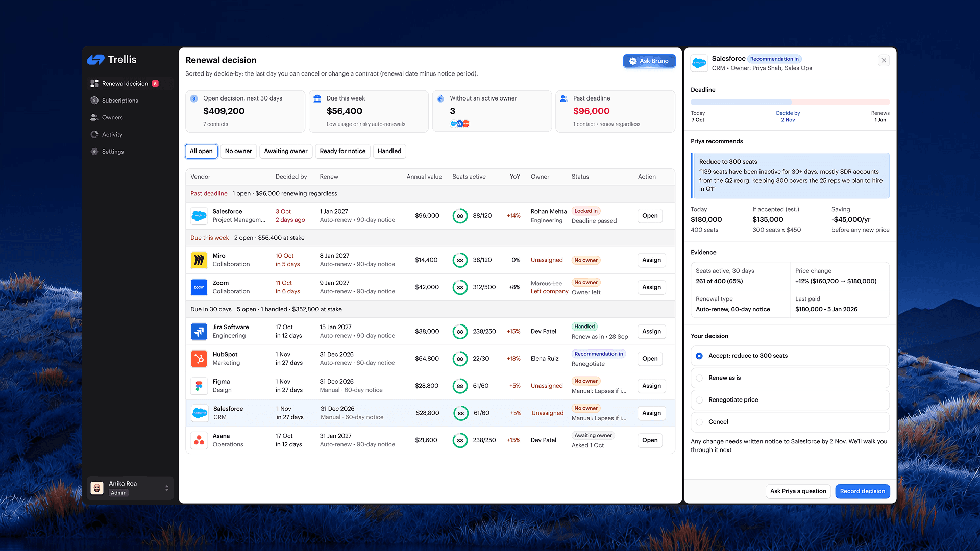
Task: Click the HubSpot vendor logo
Action: [199, 359]
